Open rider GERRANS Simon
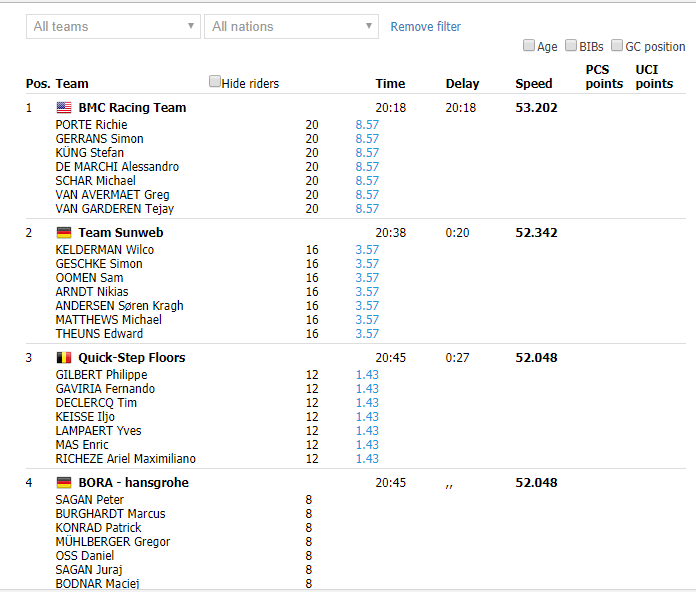This screenshot has height=592, width=696. (99, 139)
